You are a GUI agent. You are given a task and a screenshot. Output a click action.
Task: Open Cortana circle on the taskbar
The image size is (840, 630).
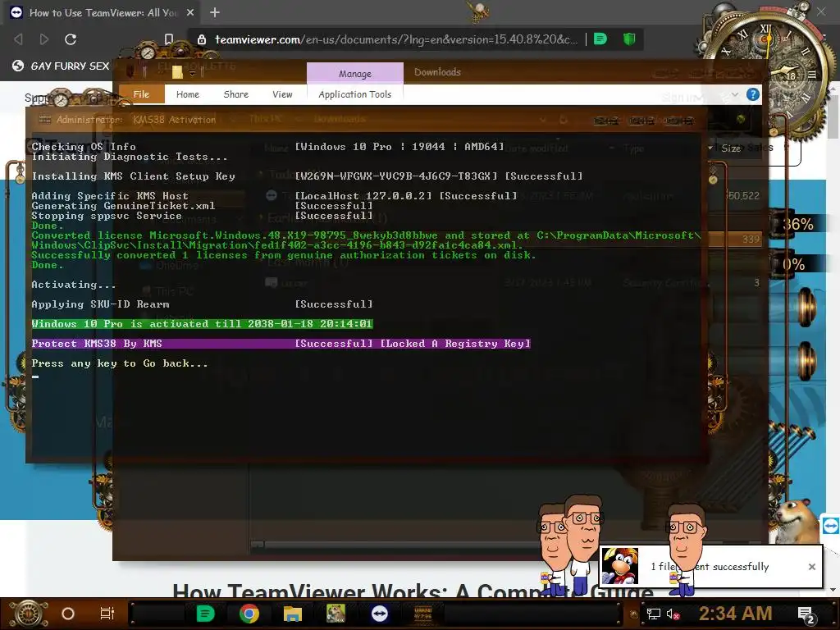click(x=68, y=614)
